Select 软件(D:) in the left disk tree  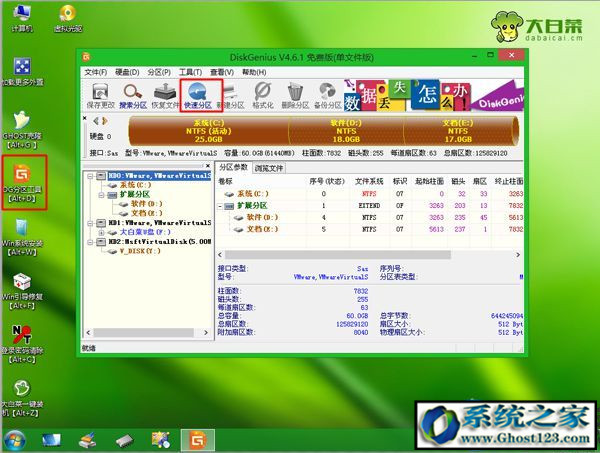147,204
